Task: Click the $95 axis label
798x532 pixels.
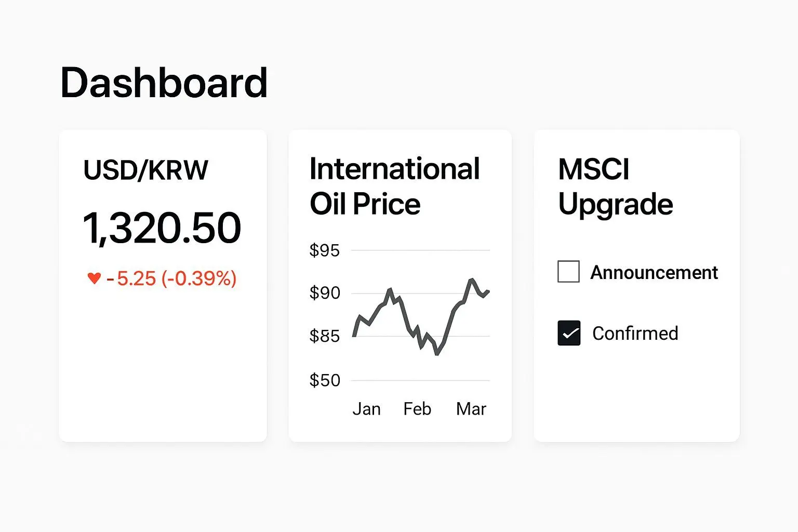Action: (324, 250)
